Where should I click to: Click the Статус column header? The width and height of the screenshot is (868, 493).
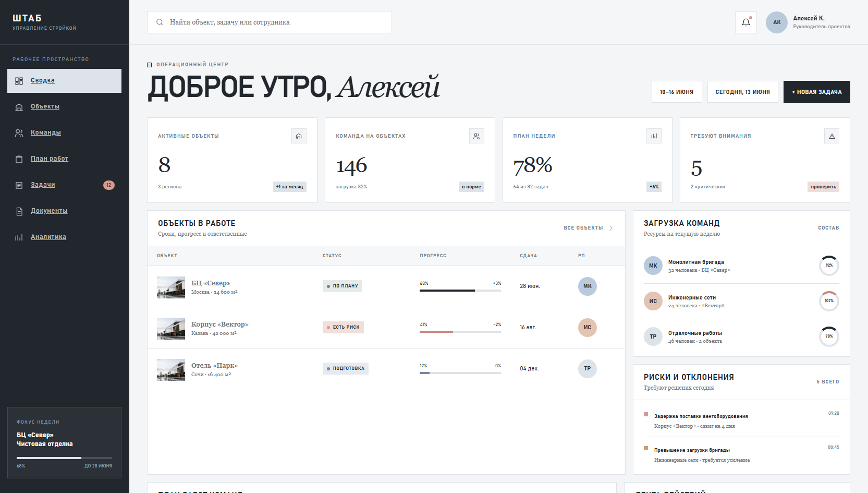332,256
